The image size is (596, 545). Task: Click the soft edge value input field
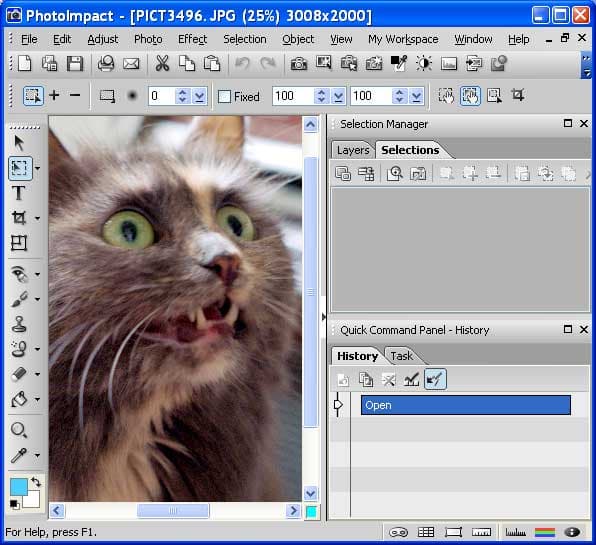[x=162, y=96]
